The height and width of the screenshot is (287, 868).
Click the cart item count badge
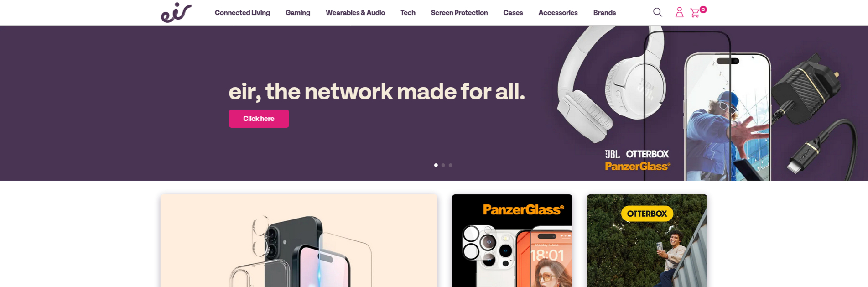point(703,10)
